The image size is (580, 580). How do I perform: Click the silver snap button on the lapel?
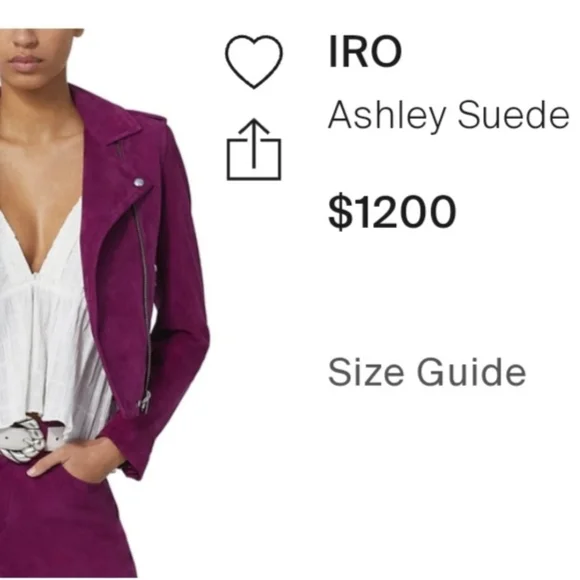pyautogui.click(x=139, y=182)
